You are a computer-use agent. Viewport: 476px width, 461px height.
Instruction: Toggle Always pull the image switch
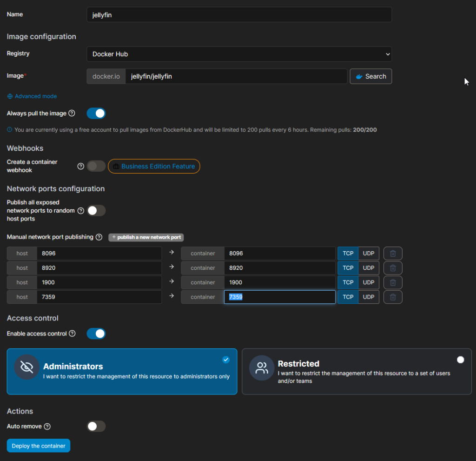pyautogui.click(x=96, y=114)
